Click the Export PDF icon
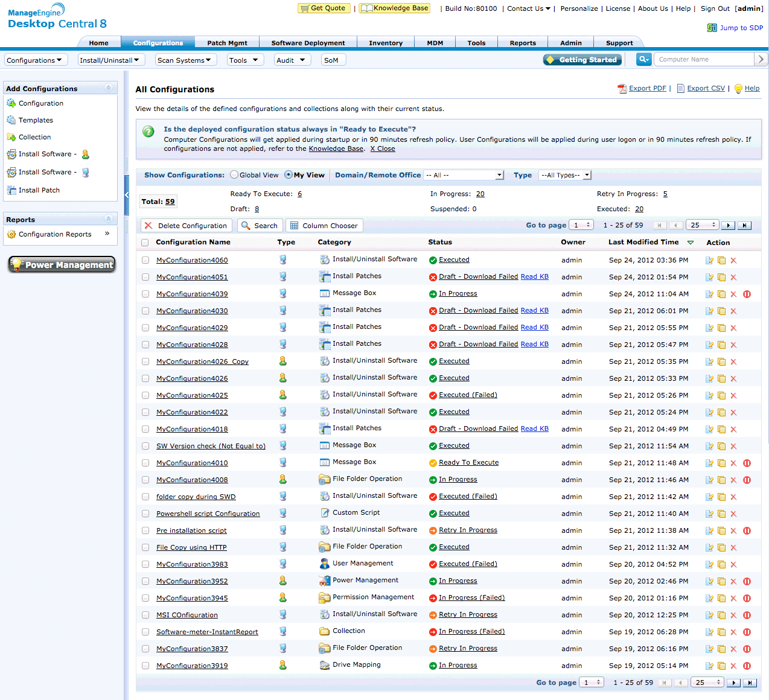Screen dimensions: 769x700 click(x=622, y=89)
